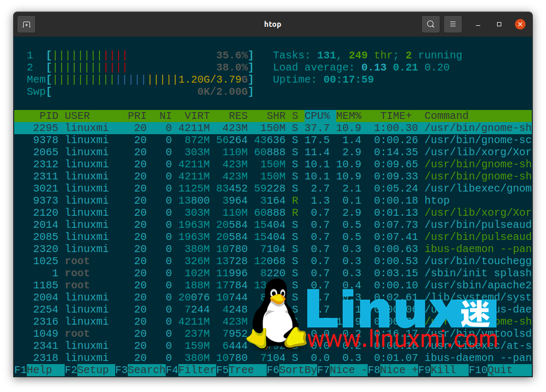546x392 pixels.
Task: Open new tab with terminal icon
Action: [26, 24]
